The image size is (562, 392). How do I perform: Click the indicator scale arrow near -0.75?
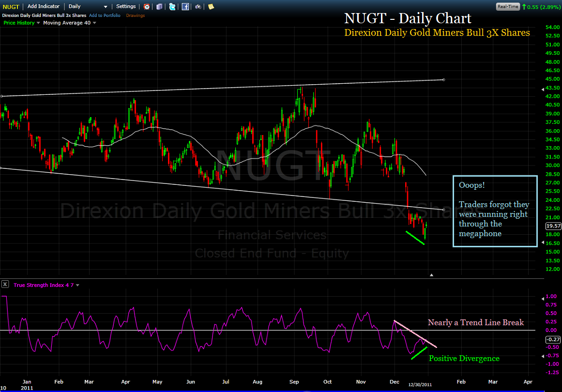(543, 356)
